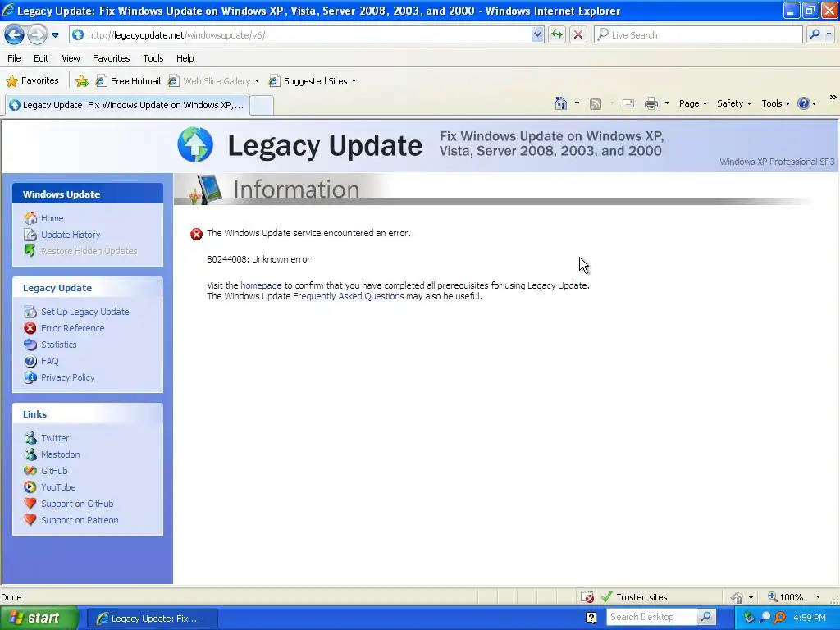Expand the address bar history dropdown
The image size is (840, 630).
[x=538, y=35]
